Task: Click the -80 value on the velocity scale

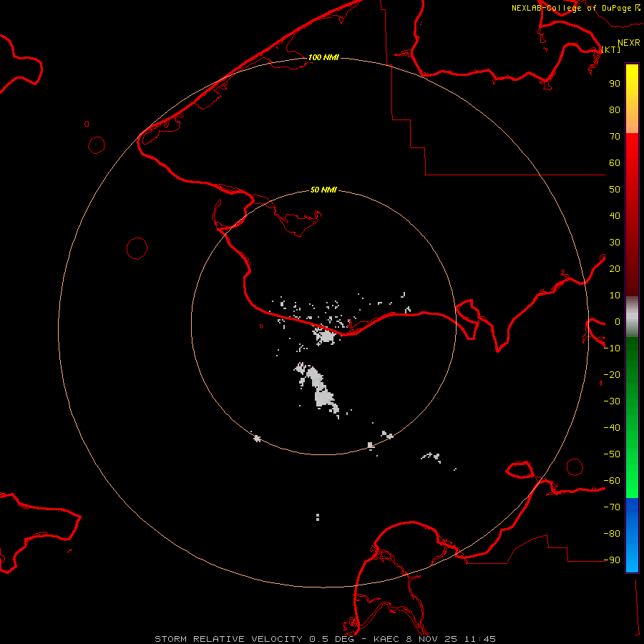Action: tap(612, 534)
